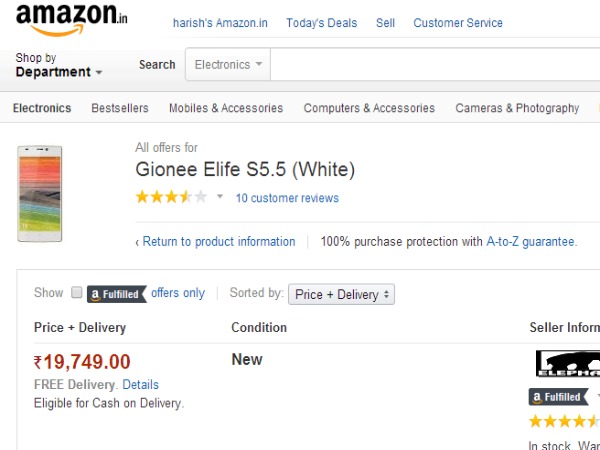Screen dimensions: 600x450
Task: Open the A-to-Z guarantee link
Action: (530, 242)
